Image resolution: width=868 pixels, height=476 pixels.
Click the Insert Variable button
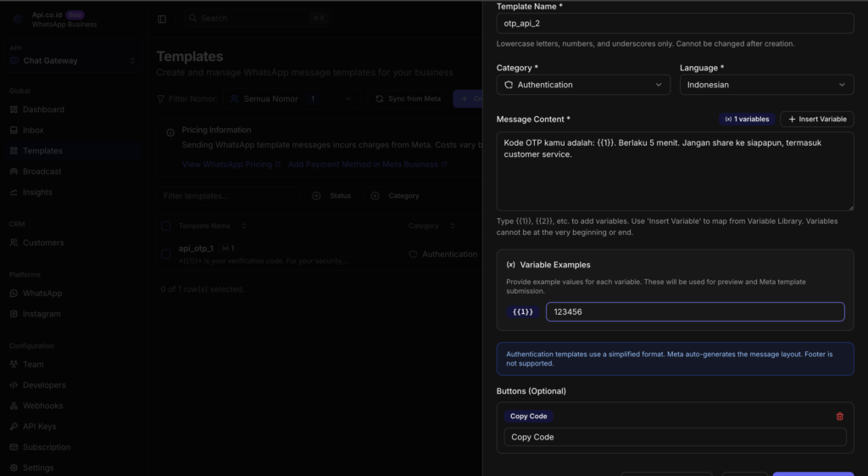(x=816, y=119)
